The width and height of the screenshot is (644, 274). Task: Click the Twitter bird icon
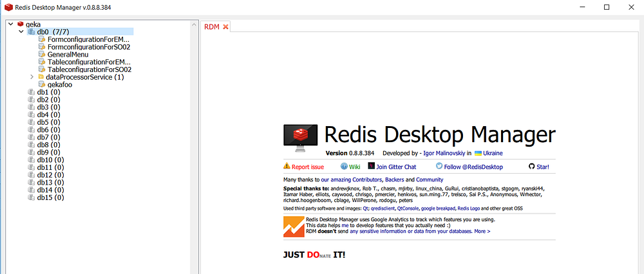click(x=439, y=166)
